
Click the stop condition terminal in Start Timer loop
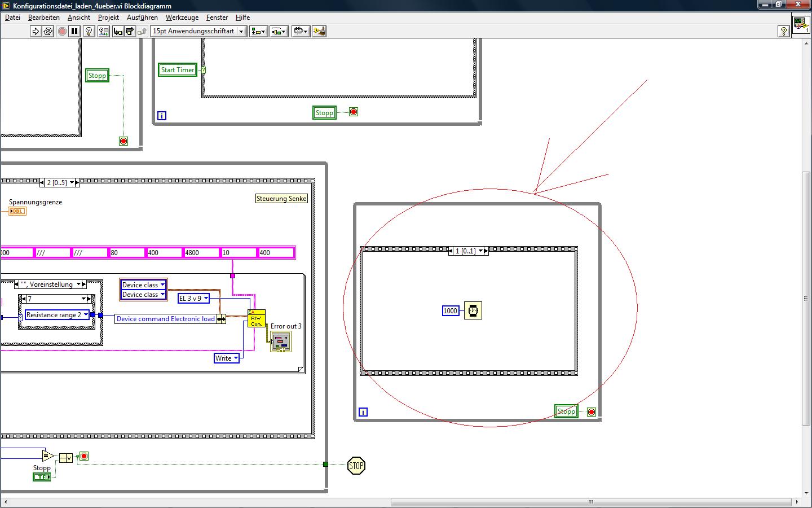point(354,112)
